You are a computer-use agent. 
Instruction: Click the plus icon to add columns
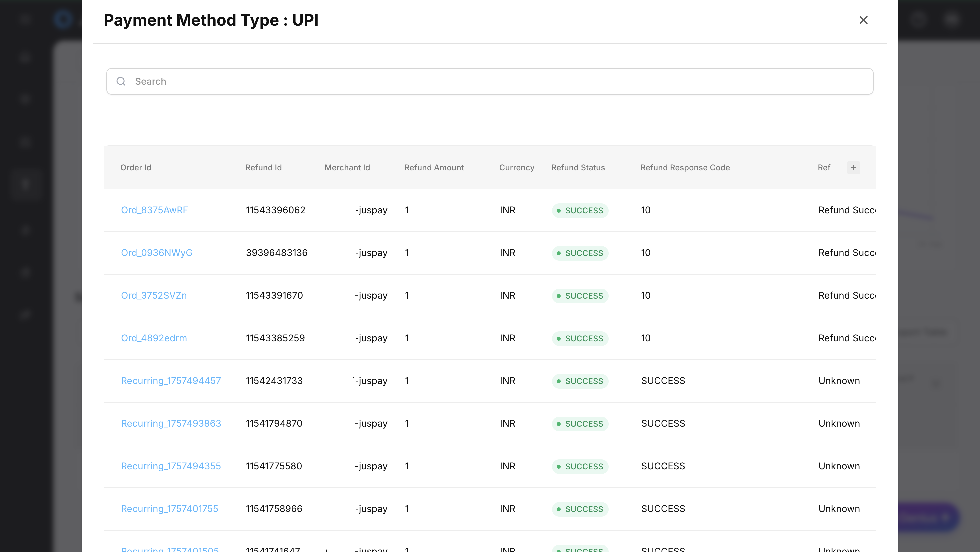pyautogui.click(x=853, y=168)
